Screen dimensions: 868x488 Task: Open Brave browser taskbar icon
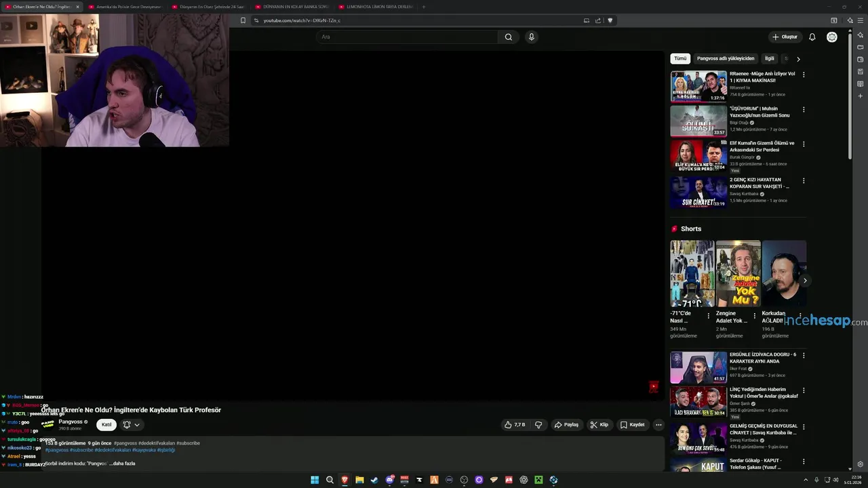[x=344, y=480]
